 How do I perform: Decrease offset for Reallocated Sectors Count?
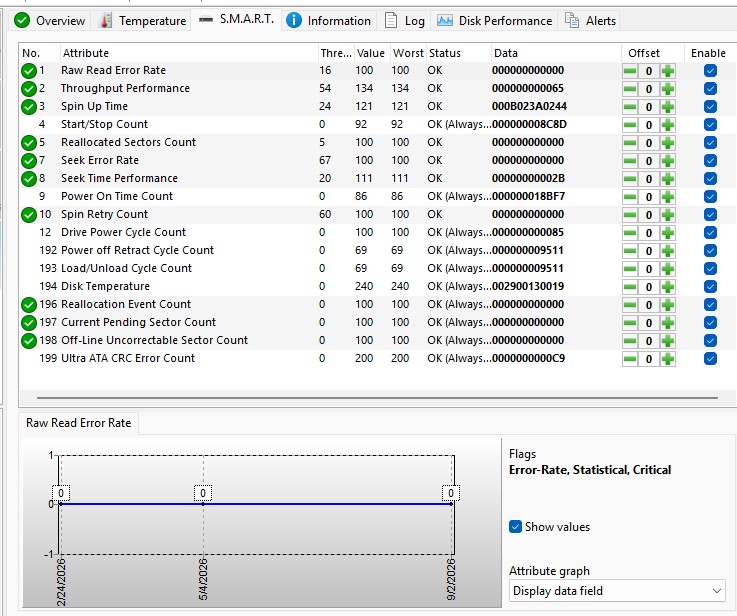coord(630,143)
